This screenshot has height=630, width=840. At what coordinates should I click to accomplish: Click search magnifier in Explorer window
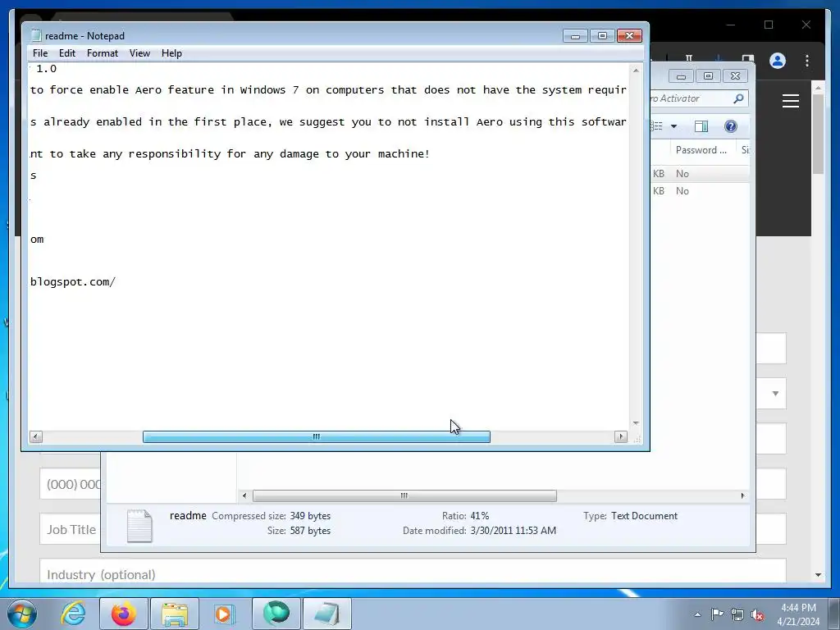coord(738,98)
